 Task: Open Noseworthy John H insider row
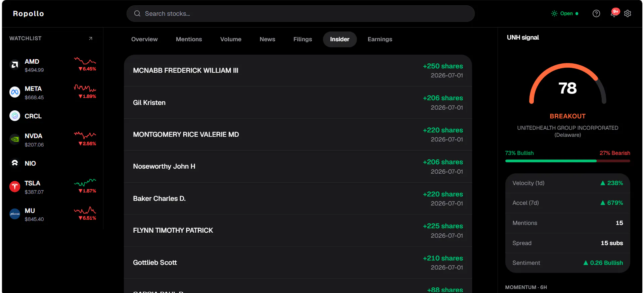[x=298, y=167]
